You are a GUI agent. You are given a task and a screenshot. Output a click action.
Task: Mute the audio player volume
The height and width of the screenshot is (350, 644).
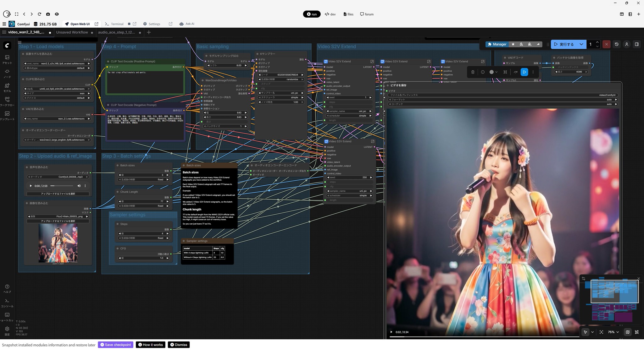click(x=79, y=186)
